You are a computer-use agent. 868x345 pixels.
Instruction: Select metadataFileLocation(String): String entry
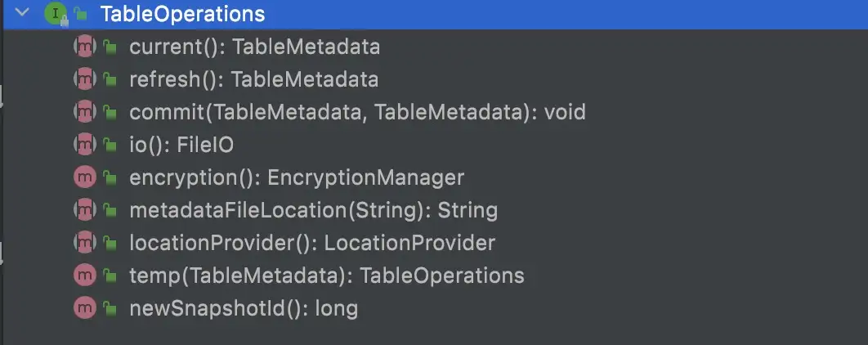[313, 210]
